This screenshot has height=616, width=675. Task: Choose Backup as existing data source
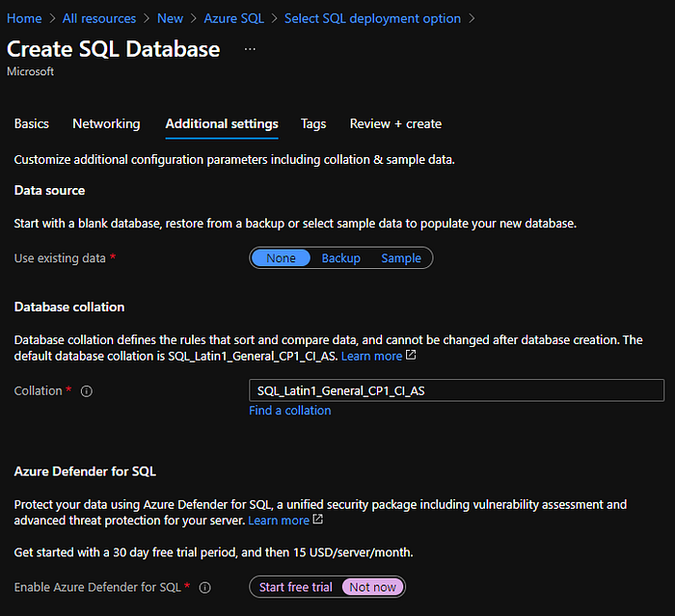tap(341, 257)
